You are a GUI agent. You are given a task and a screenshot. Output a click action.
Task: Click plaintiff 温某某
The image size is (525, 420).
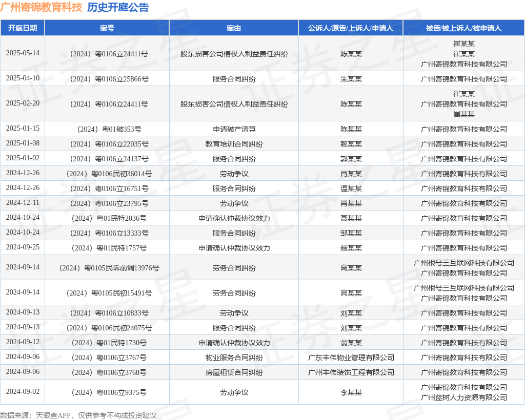pos(351,188)
